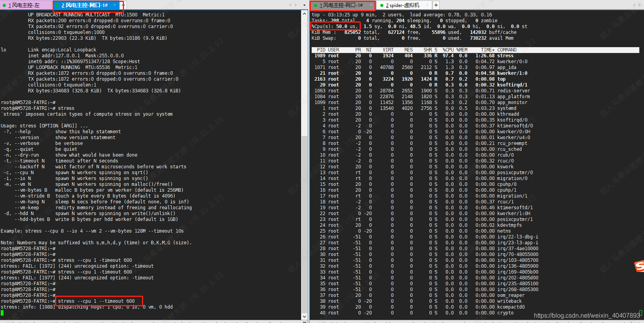
Task: Click the '%Cpu(s): 50.0 us' value
Action: pyautogui.click(x=334, y=26)
